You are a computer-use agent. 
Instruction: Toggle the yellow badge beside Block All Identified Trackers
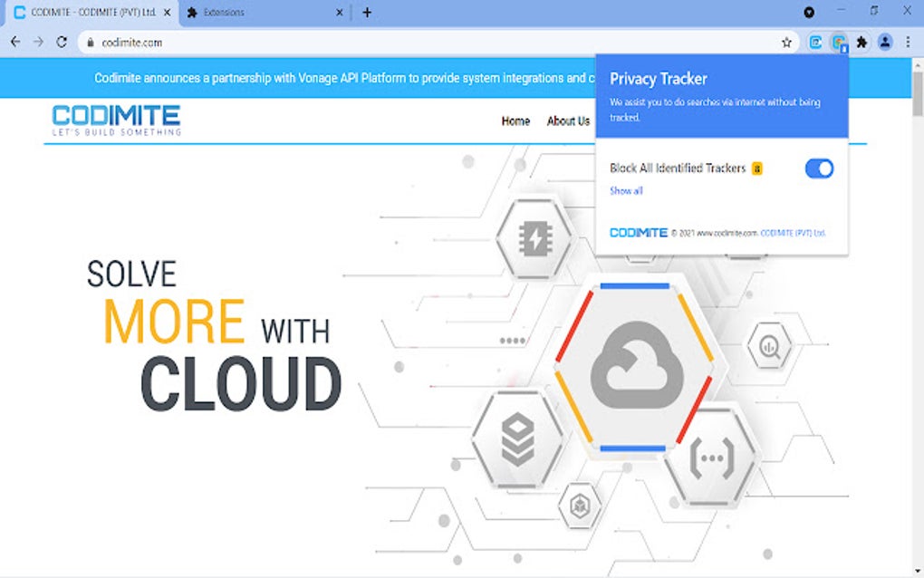click(x=757, y=168)
